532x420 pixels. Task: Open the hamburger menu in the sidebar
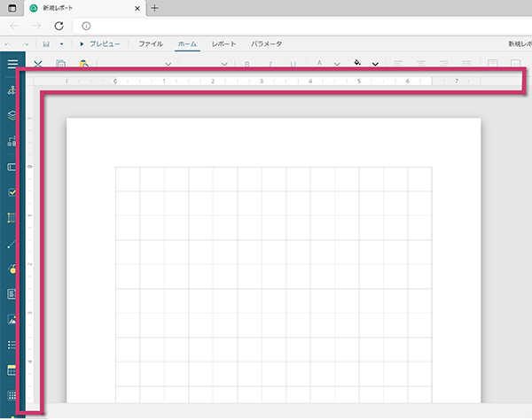pyautogui.click(x=12, y=64)
